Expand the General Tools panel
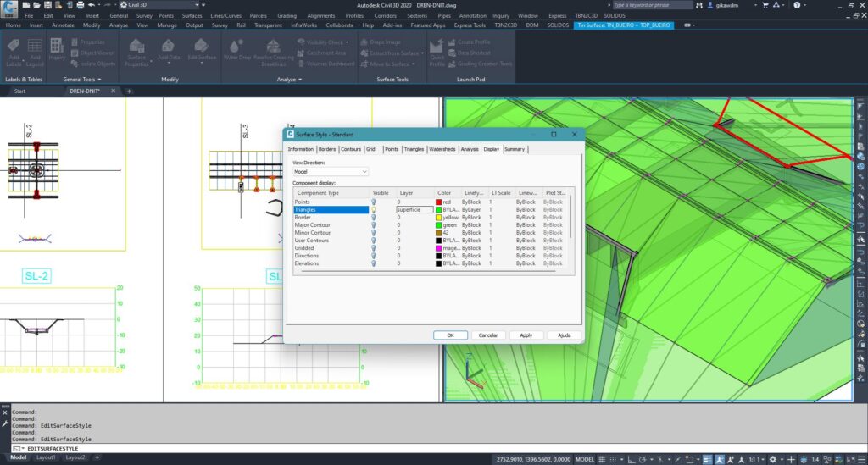The image size is (868, 465). coord(82,80)
